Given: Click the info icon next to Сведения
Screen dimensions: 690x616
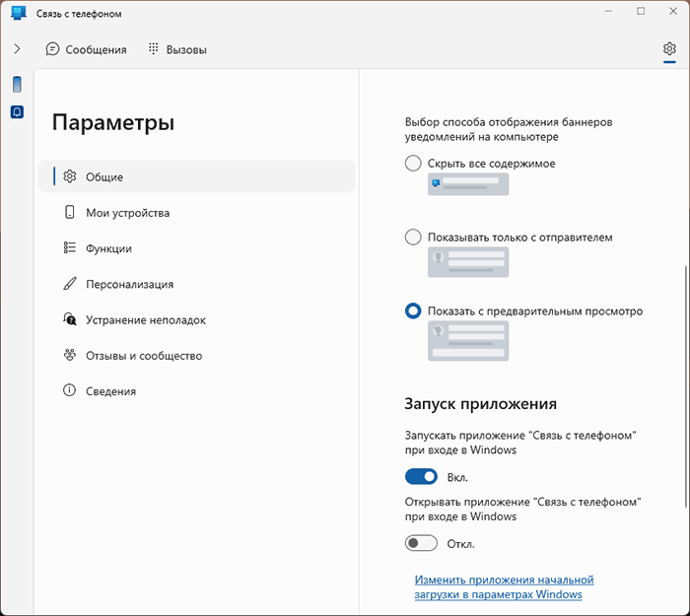Looking at the screenshot, I should pos(69,390).
